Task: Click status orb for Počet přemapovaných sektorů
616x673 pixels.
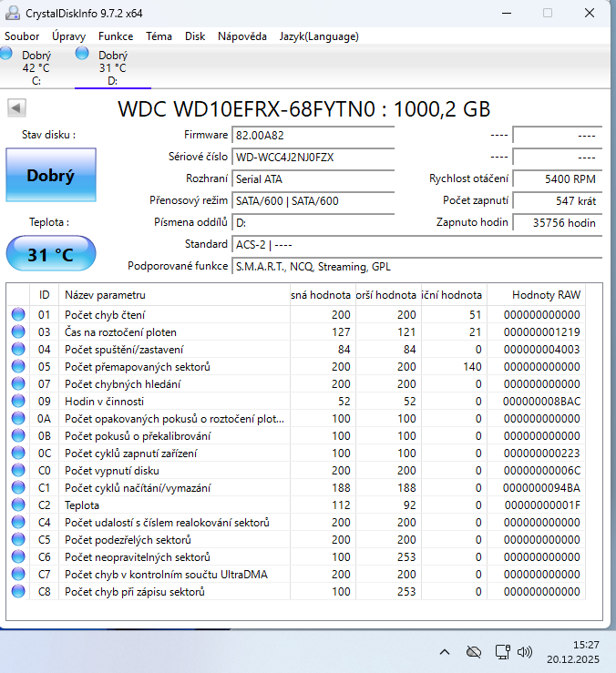Action: [18, 367]
